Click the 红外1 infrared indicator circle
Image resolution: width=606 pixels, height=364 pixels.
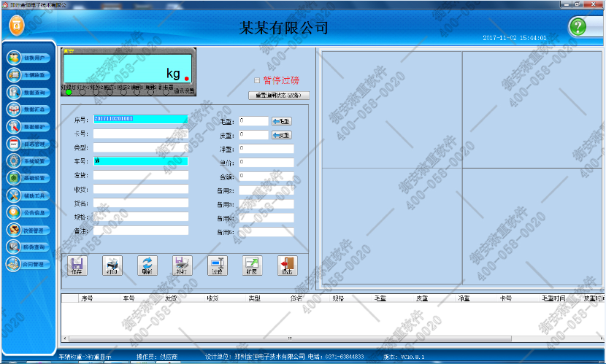(83, 92)
